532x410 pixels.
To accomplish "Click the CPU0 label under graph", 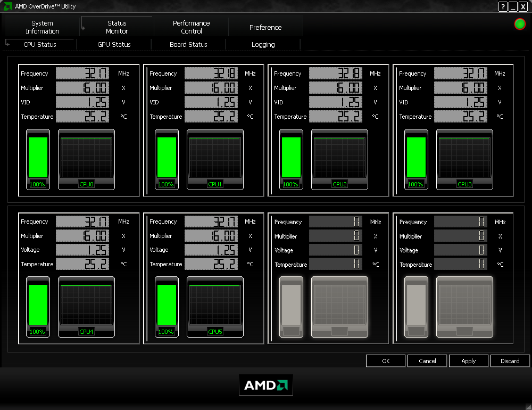I will tap(87, 184).
